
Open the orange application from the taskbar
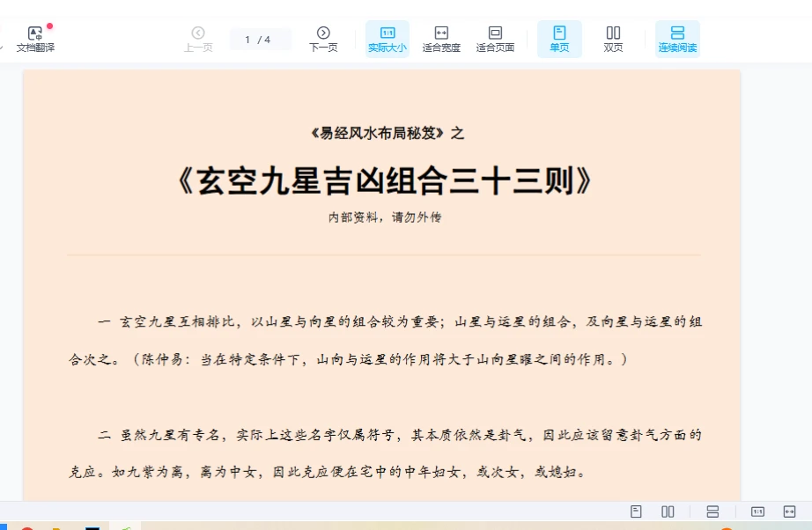pos(55,526)
